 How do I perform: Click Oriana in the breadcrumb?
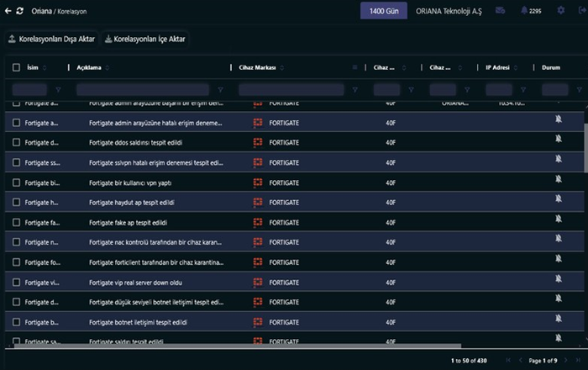click(x=42, y=11)
